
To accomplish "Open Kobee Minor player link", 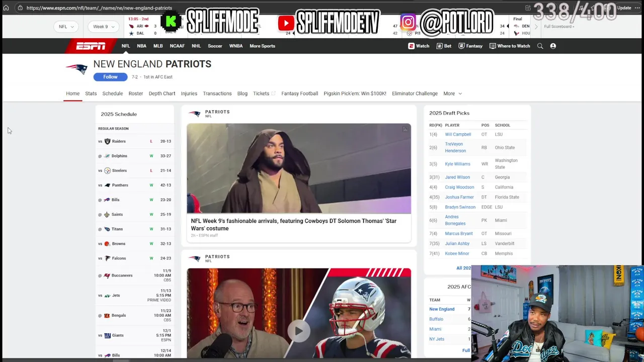I will coord(457,253).
